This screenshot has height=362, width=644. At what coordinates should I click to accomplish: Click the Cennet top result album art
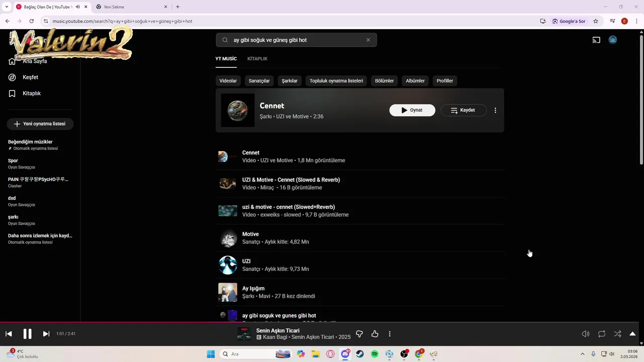pyautogui.click(x=237, y=110)
